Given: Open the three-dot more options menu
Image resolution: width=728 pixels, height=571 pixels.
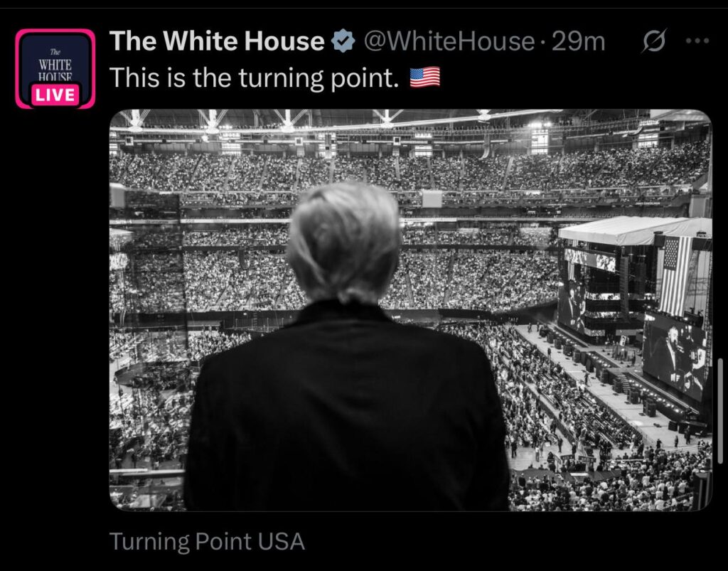Looking at the screenshot, I should coord(697,42).
